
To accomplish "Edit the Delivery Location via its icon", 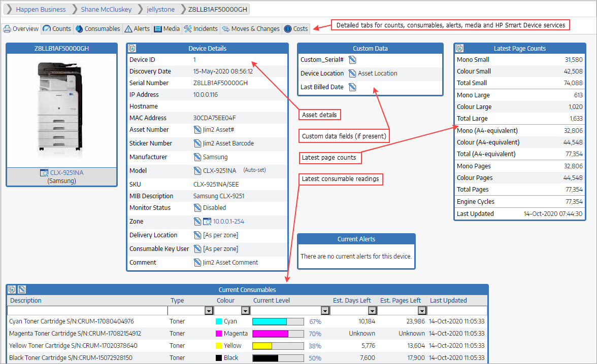I will 197,235.
